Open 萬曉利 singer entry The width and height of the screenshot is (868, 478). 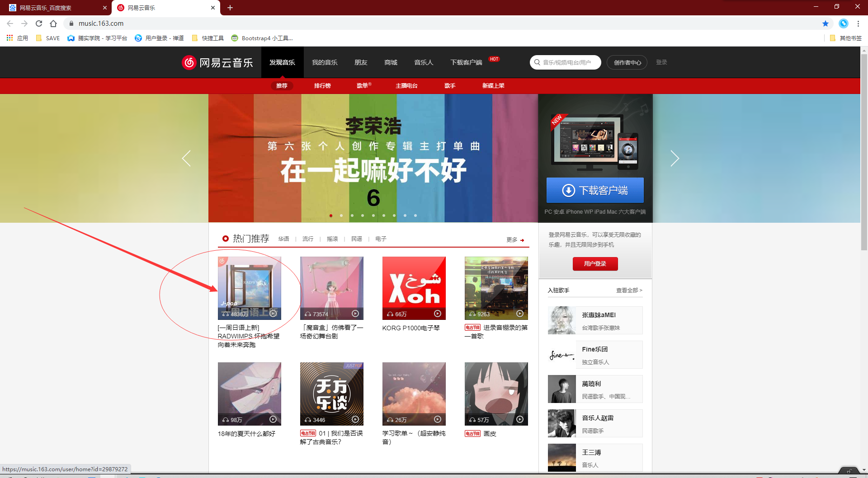point(595,389)
